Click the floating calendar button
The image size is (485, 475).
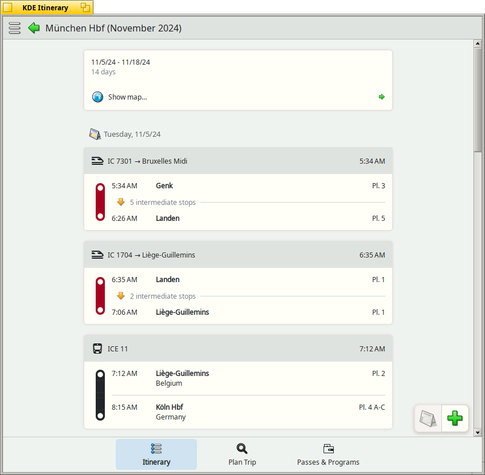(428, 418)
